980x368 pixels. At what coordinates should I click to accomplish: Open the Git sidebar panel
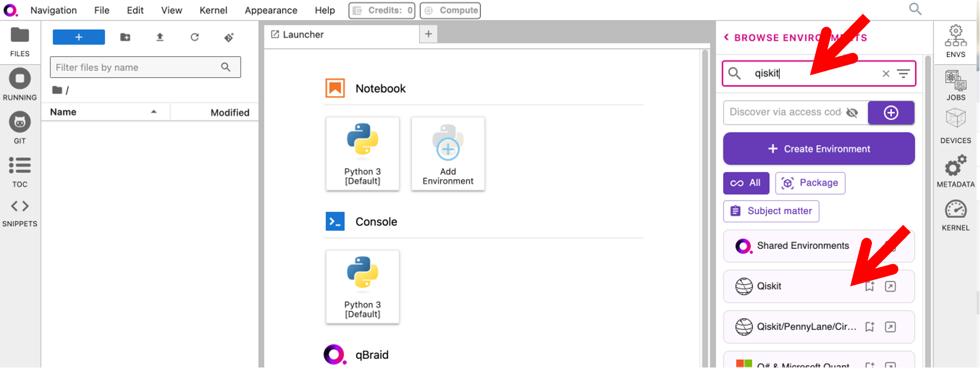[x=20, y=128]
